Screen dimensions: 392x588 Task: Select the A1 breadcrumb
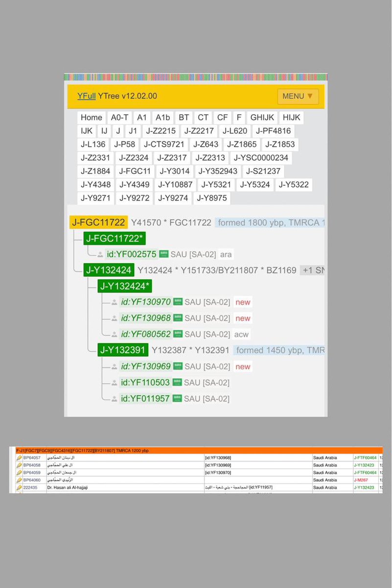click(x=142, y=118)
